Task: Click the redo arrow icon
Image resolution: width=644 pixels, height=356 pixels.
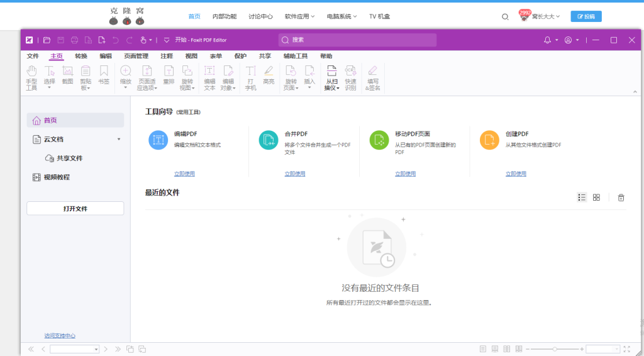Action: coord(130,40)
